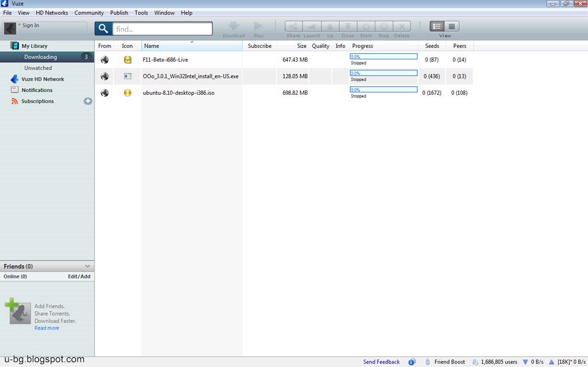The height and width of the screenshot is (367, 588).
Task: Collapse the Friends panel chevron
Action: pos(87,266)
